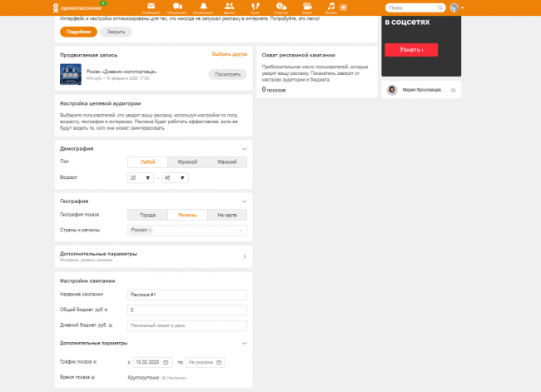The height and width of the screenshot is (392, 541).
Task: Focus the Дневной бюджет field
Action: point(187,325)
